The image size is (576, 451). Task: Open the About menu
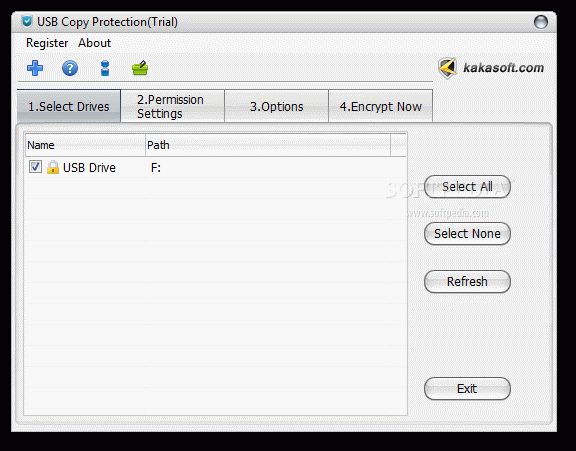[x=94, y=43]
